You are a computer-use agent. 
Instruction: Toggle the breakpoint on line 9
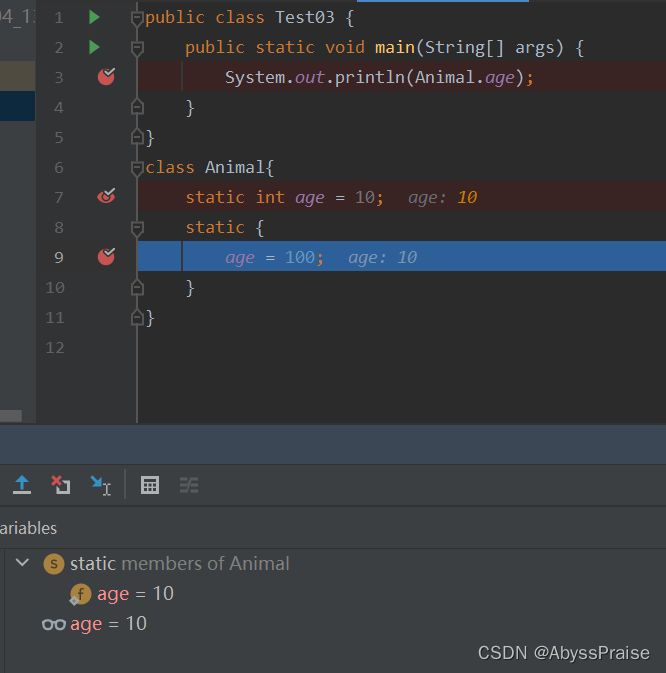coord(106,257)
